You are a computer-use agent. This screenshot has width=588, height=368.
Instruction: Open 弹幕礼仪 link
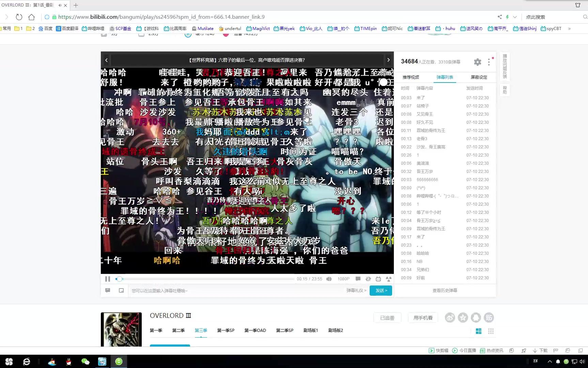pyautogui.click(x=356, y=291)
